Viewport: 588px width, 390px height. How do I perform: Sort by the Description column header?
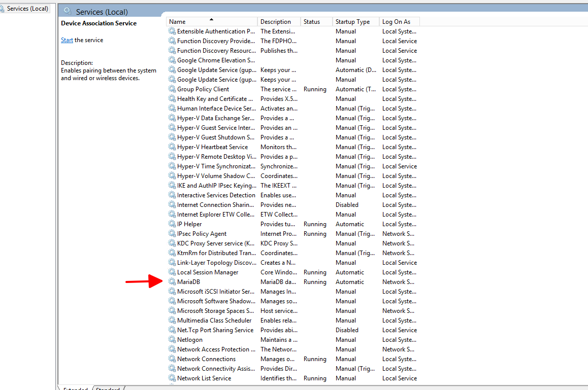tap(279, 22)
